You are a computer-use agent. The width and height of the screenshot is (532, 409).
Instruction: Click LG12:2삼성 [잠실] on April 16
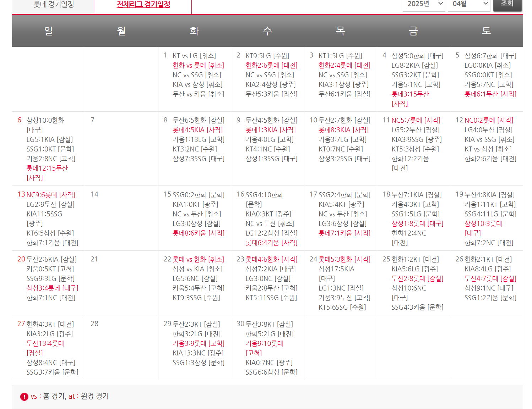click(x=272, y=233)
